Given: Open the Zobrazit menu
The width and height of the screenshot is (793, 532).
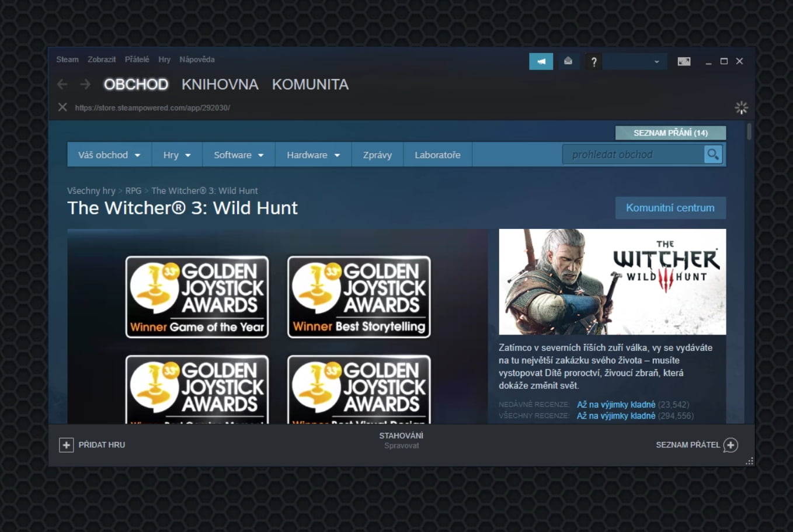Looking at the screenshot, I should [102, 60].
